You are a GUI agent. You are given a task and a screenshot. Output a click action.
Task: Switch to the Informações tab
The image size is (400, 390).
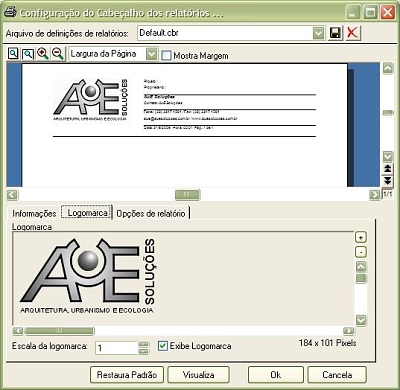pyautogui.click(x=34, y=213)
